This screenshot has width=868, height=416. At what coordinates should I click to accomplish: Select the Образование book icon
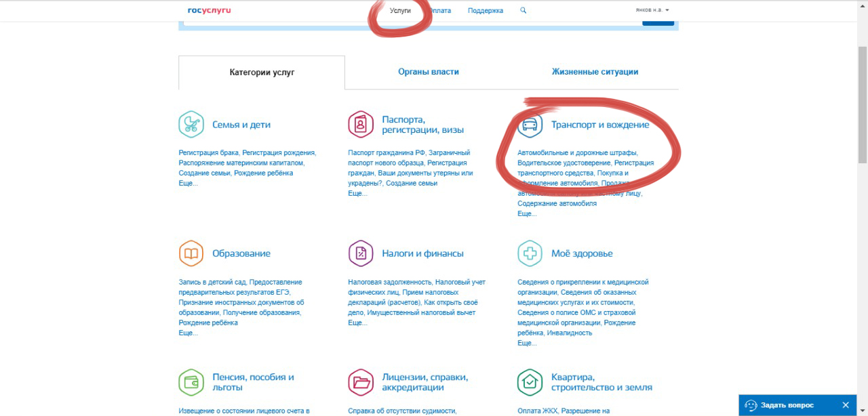[x=191, y=253]
